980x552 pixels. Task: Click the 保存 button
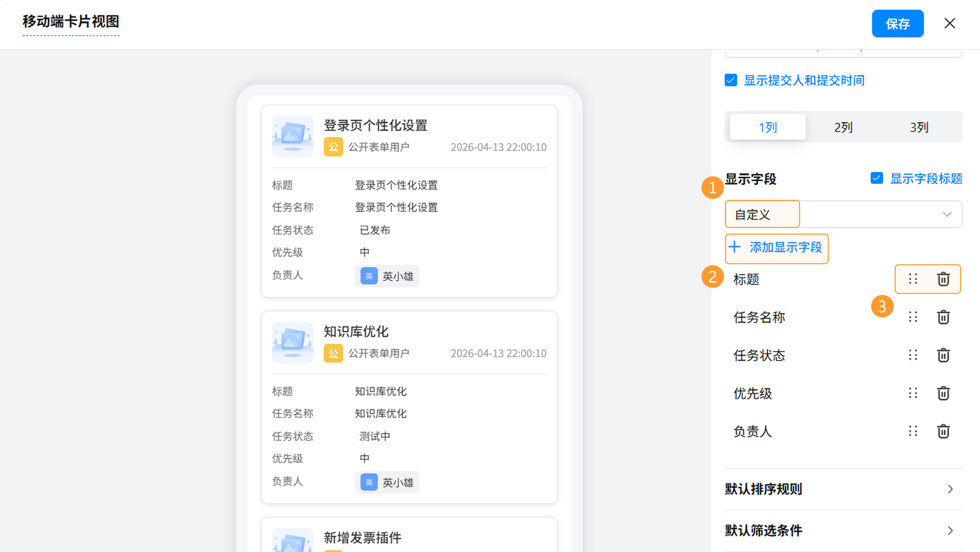tap(897, 24)
